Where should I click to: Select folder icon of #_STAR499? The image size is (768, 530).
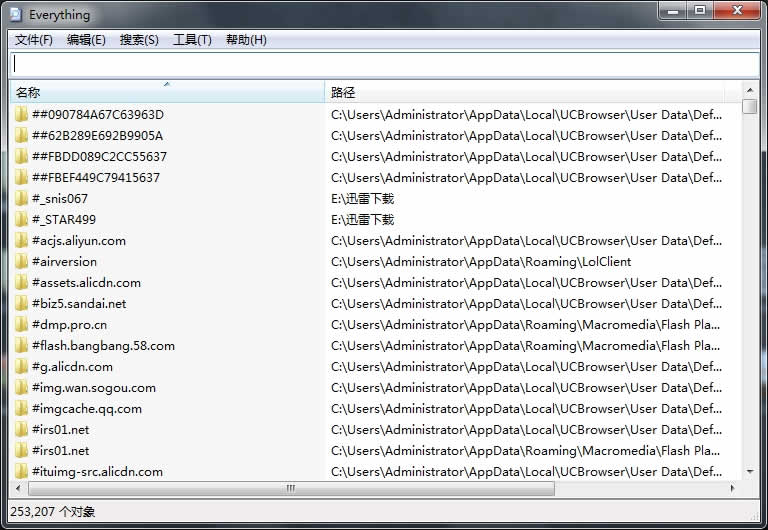point(21,220)
